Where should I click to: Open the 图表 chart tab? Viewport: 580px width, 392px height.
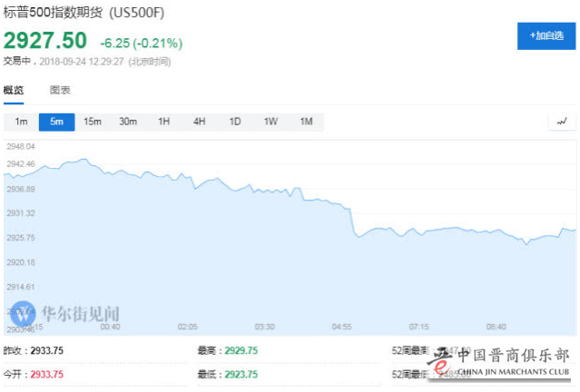coord(60,91)
